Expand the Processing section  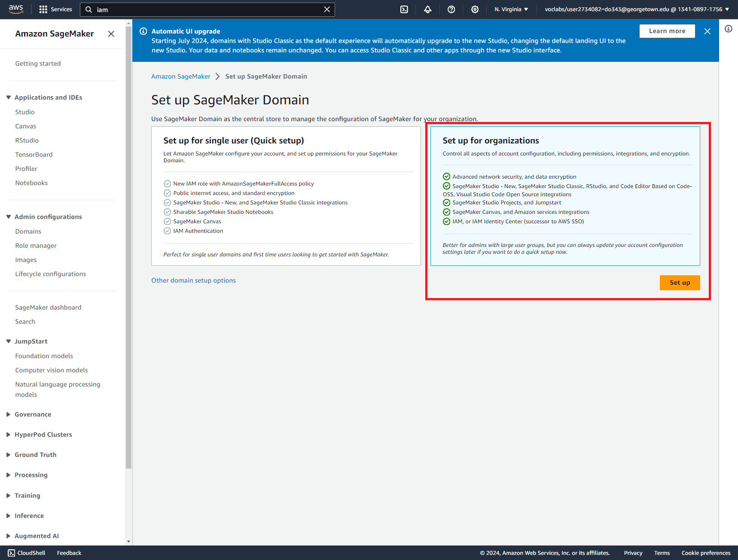pos(9,475)
